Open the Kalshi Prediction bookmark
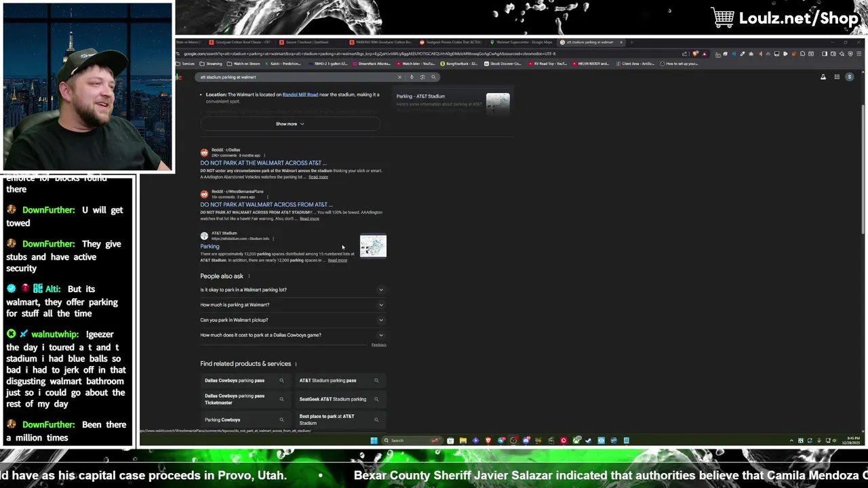The image size is (868, 488). (x=282, y=64)
